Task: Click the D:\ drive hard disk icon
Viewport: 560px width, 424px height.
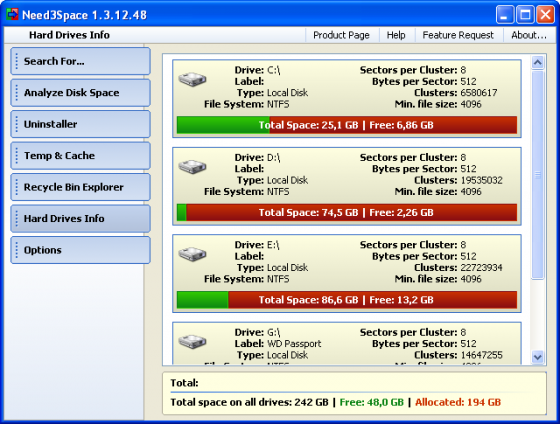Action: [192, 166]
